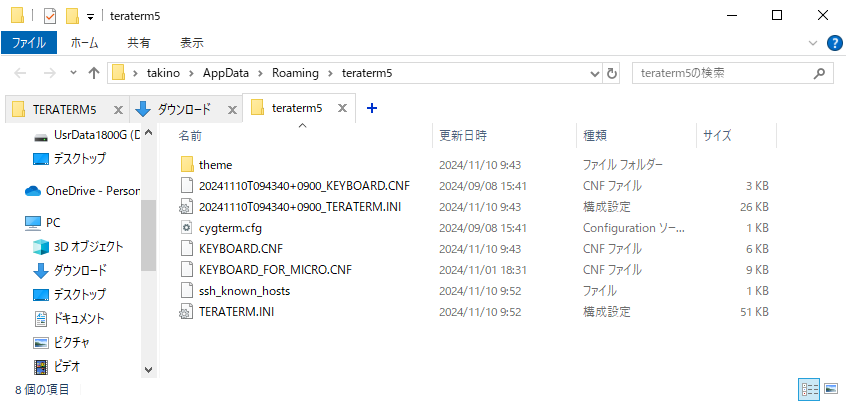The image size is (847, 402).
Task: Add a new tab with plus icon
Action: (371, 109)
